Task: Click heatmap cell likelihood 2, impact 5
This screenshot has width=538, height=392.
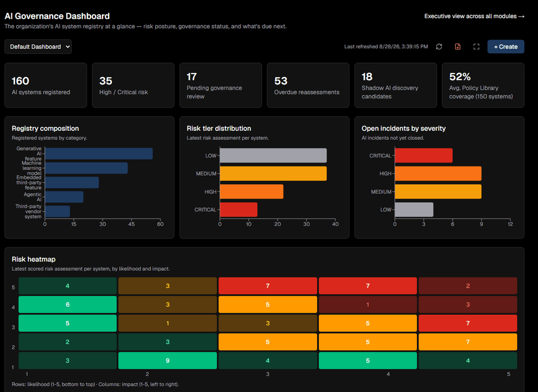Action: pyautogui.click(x=468, y=342)
